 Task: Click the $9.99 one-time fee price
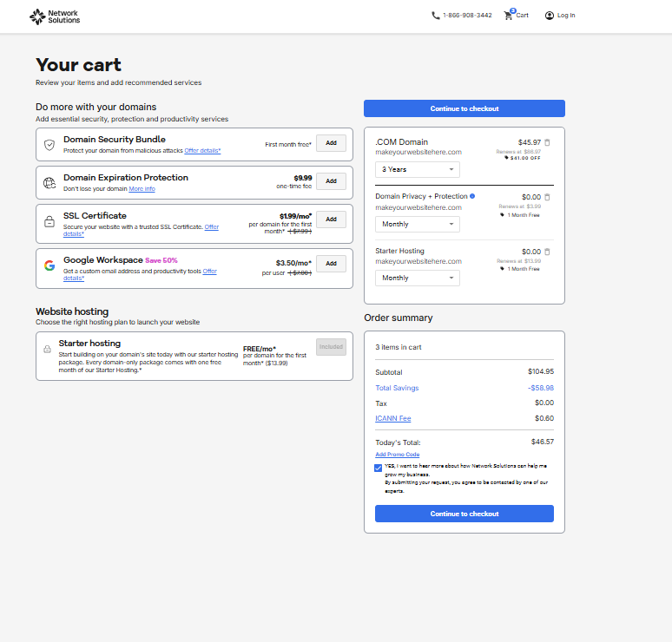[x=303, y=178]
